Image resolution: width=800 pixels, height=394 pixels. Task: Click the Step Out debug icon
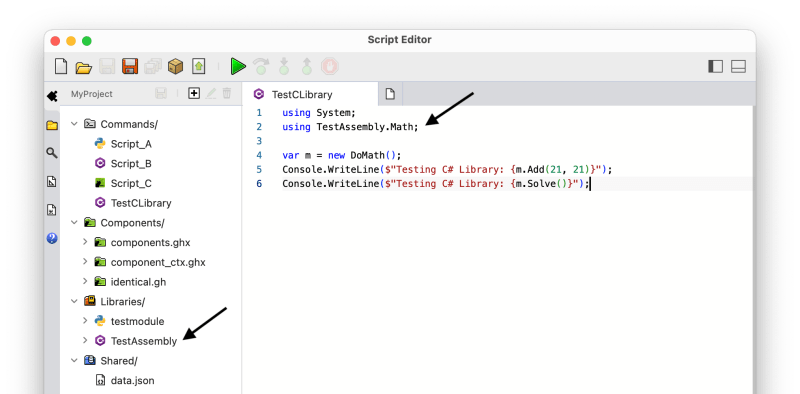(x=307, y=66)
